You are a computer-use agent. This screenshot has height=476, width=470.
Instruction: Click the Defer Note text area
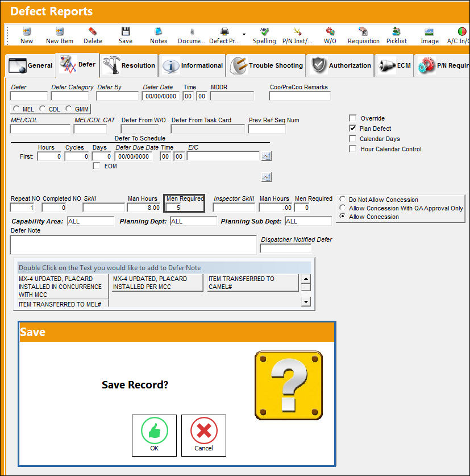click(133, 245)
